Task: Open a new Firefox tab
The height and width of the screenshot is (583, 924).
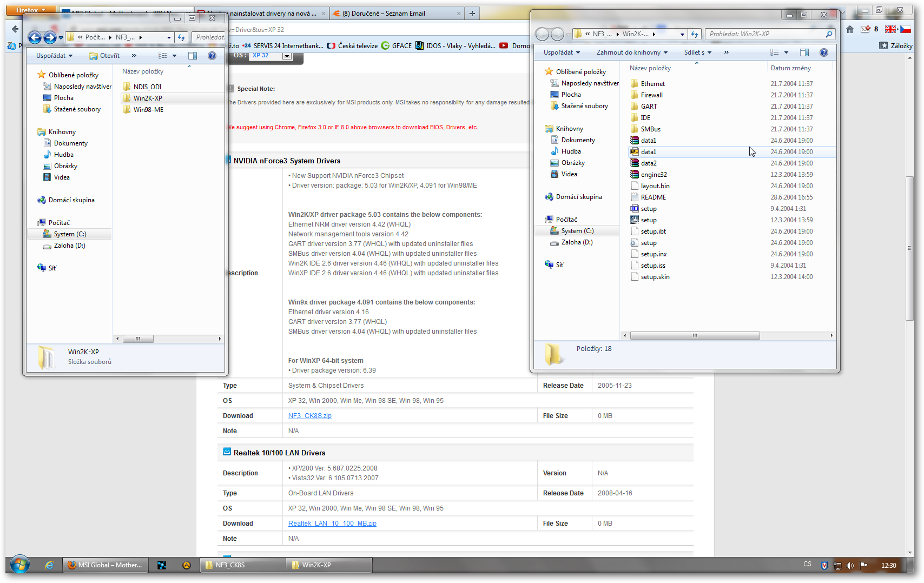Action: [472, 14]
